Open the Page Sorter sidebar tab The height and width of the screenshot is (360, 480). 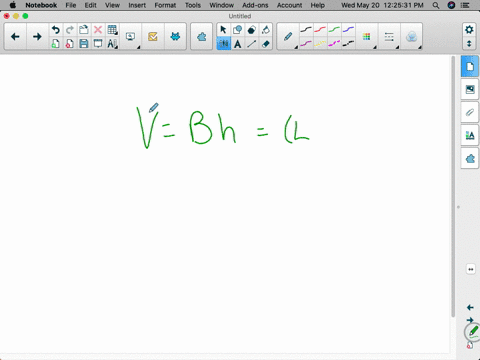470,67
